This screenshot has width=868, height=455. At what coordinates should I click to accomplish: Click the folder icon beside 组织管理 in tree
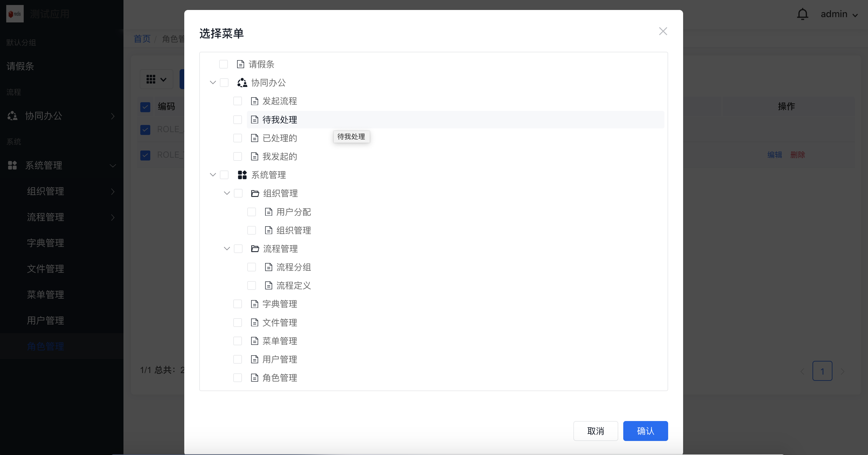tap(255, 193)
